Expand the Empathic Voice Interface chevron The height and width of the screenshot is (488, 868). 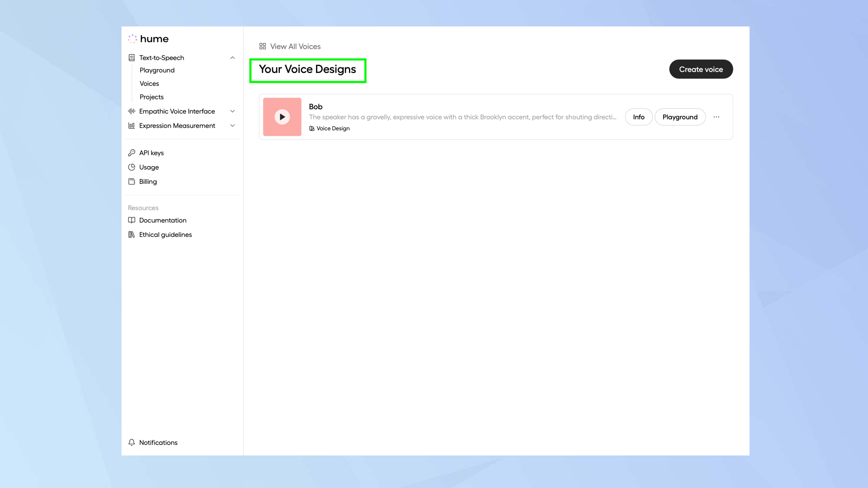click(x=233, y=111)
